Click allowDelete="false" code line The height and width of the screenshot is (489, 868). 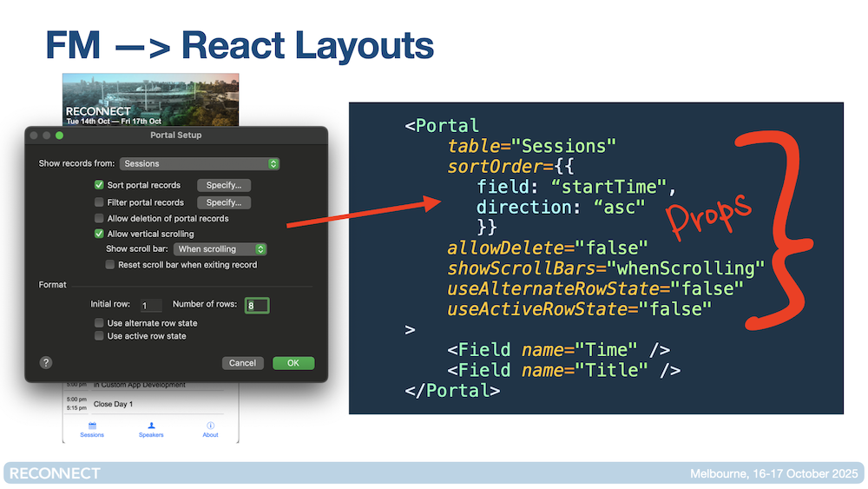pos(547,248)
